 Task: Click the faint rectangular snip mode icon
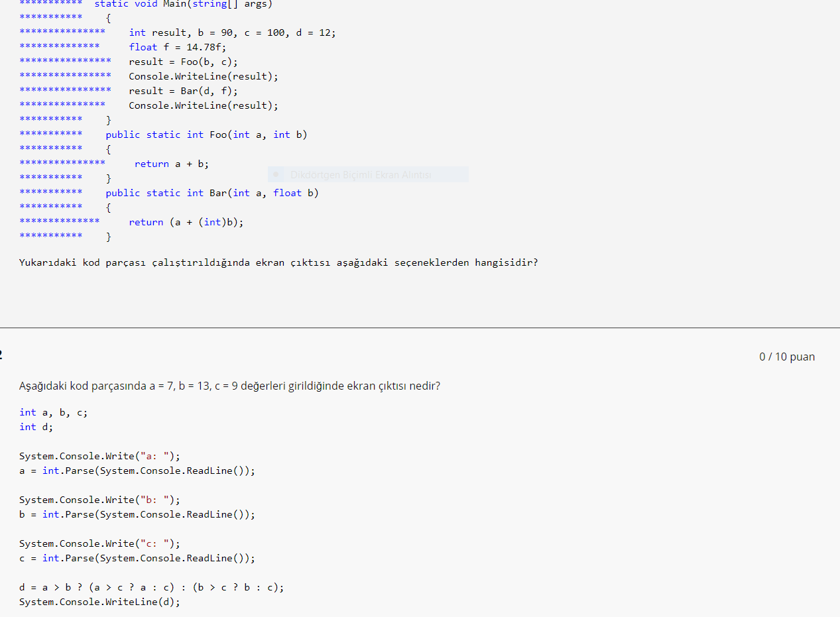[276, 175]
